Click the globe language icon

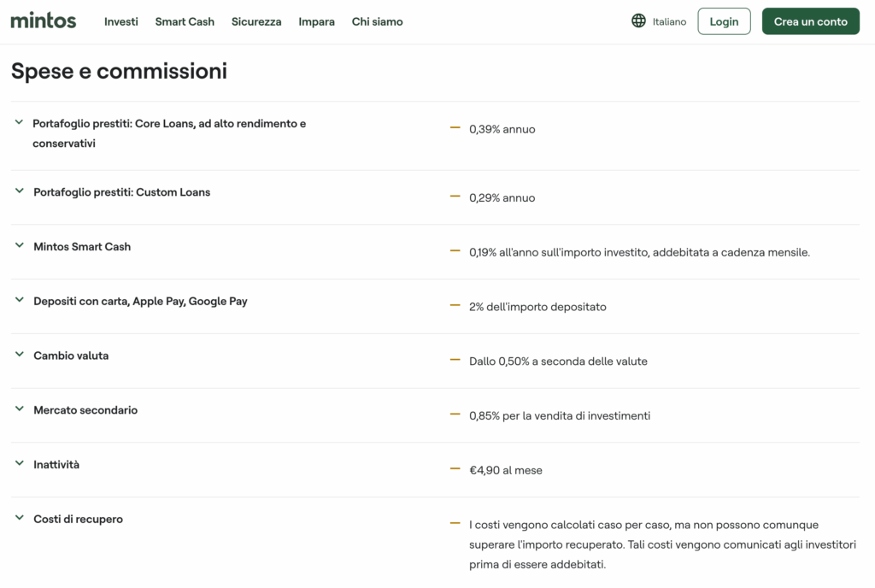(x=638, y=21)
